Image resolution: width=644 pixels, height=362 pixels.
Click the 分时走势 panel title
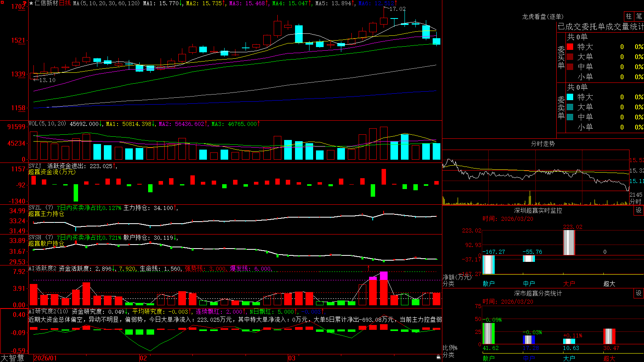[543, 144]
